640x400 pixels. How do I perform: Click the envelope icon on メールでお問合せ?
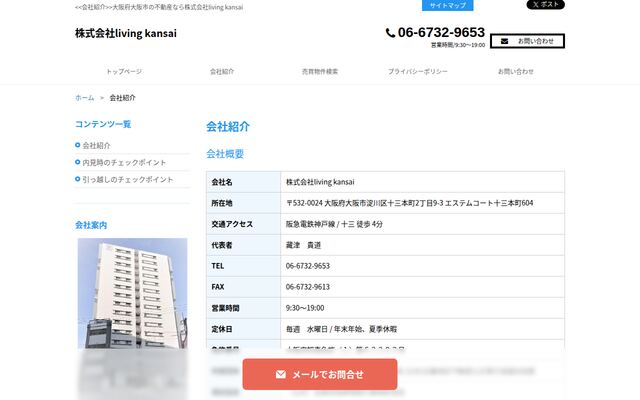coord(281,374)
